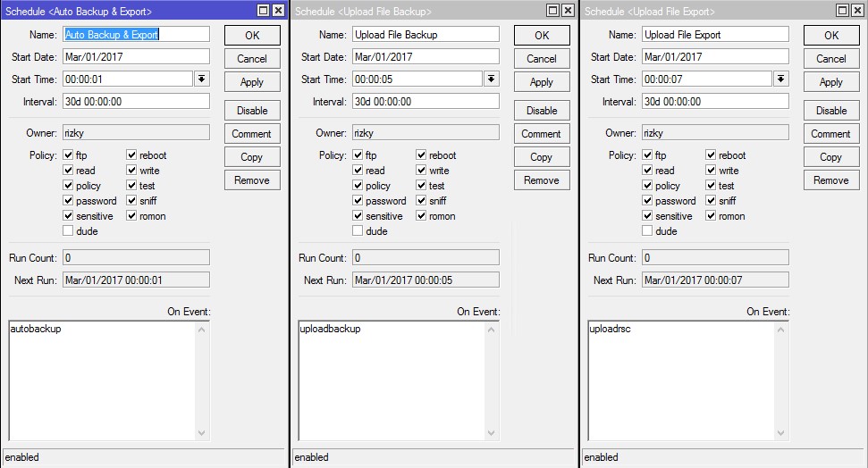The image size is (868, 468).
Task: Close the Upload File Backup schedule window
Action: 568,11
